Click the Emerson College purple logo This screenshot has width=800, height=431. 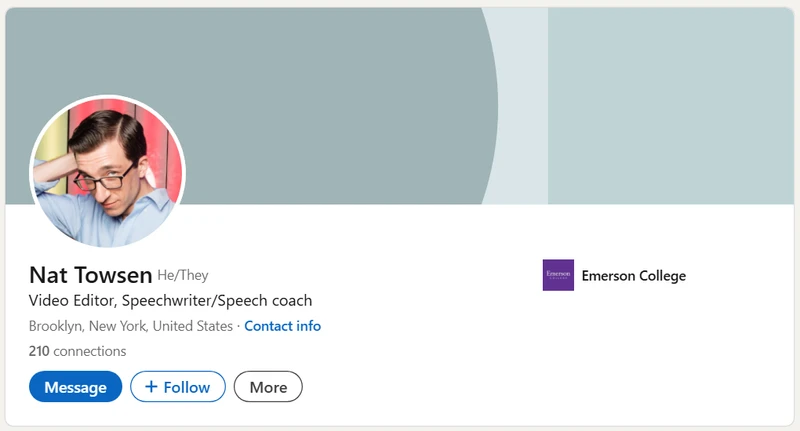point(558,275)
